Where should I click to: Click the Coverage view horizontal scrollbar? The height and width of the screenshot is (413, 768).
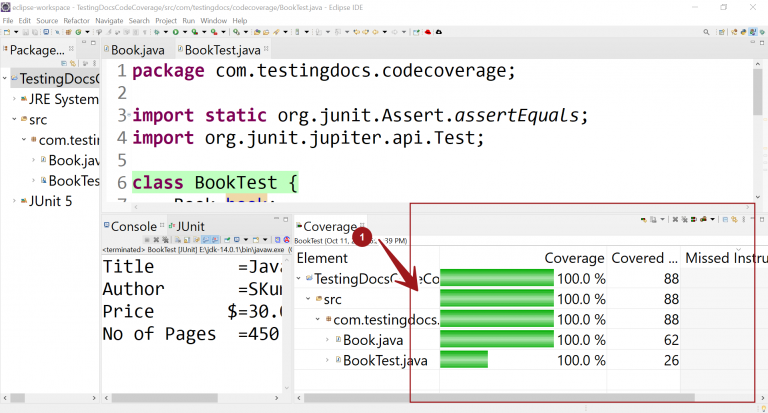499,398
